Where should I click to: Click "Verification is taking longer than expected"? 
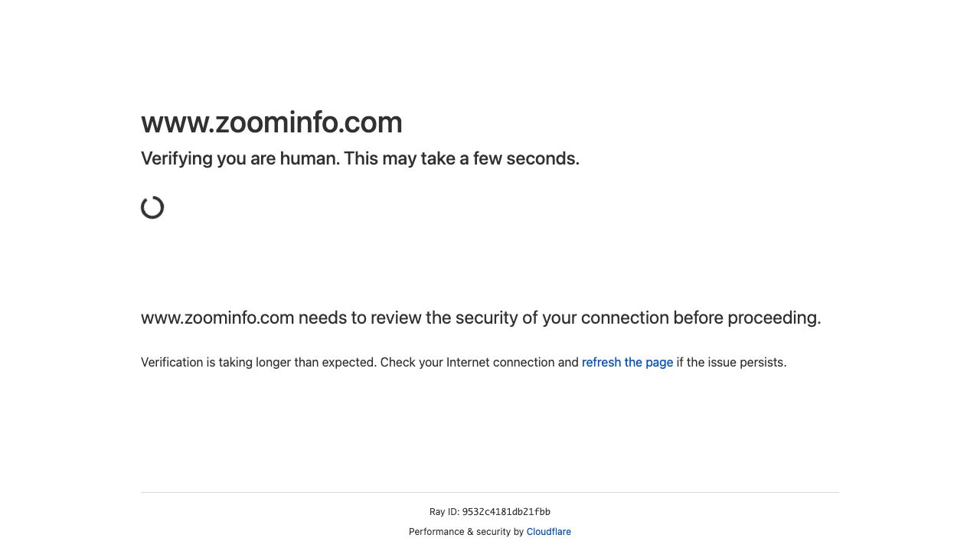pyautogui.click(x=258, y=363)
